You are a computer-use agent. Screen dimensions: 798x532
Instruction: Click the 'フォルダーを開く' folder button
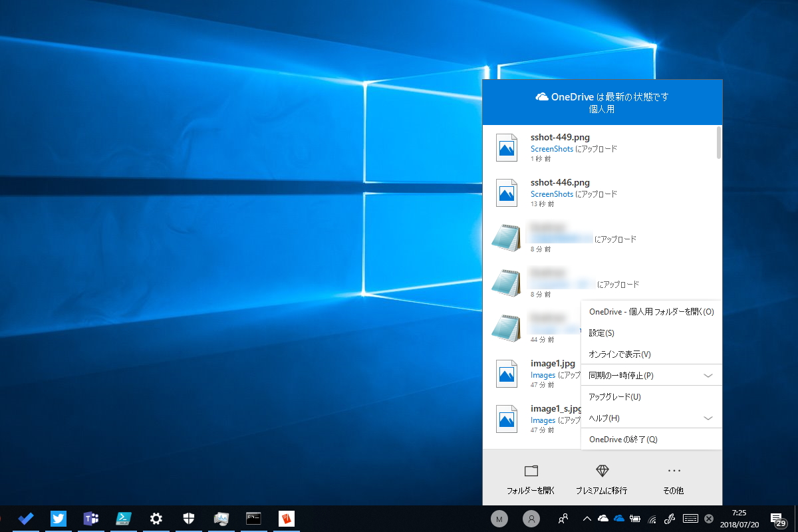(531, 480)
